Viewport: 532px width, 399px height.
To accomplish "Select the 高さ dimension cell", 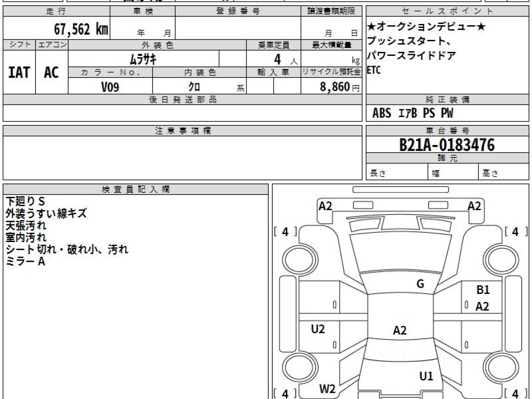I will click(x=504, y=172).
